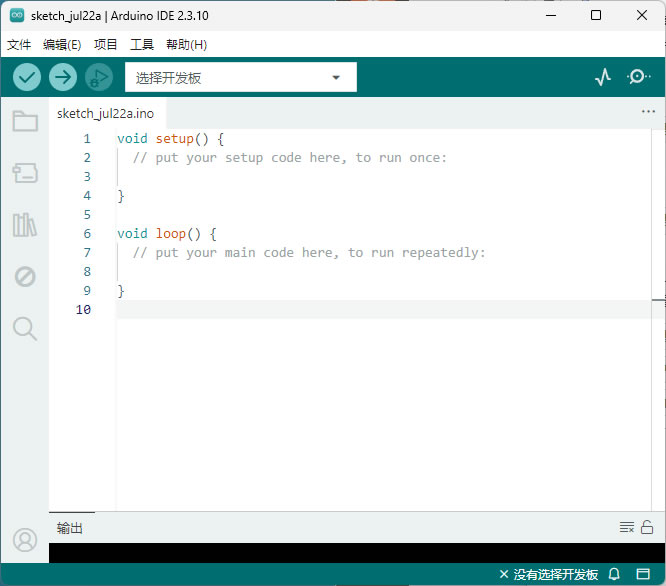Toggle the bottom panel from status bar
The width and height of the screenshot is (666, 586).
click(x=643, y=575)
